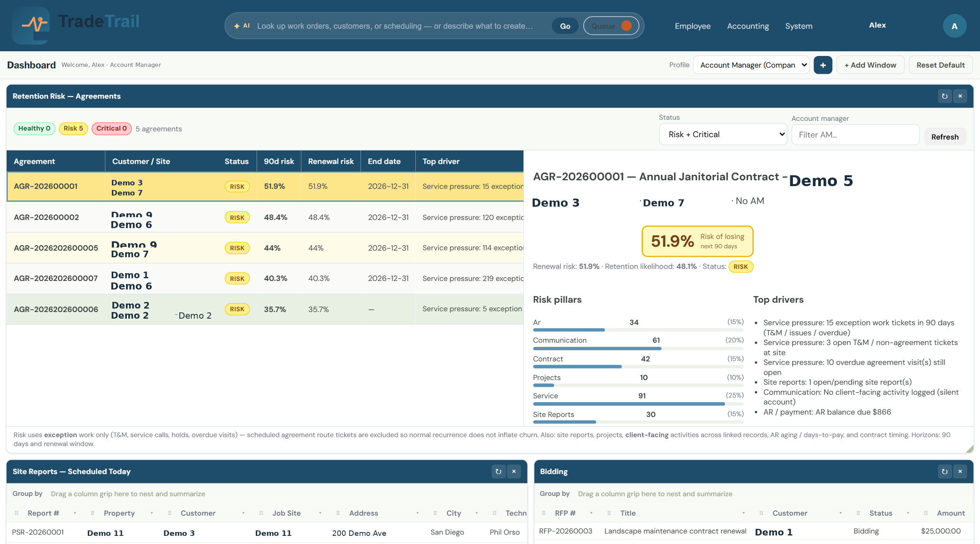This screenshot has width=980, height=544.
Task: Toggle the Risk 5 filter pill
Action: click(x=73, y=129)
